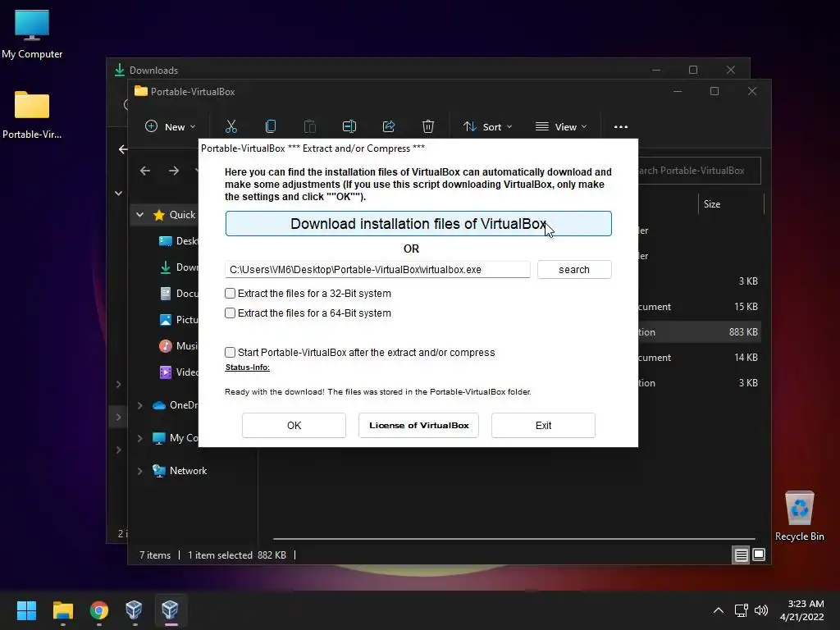Click the Rename icon in Explorer toolbar
The height and width of the screenshot is (630, 840).
(349, 126)
